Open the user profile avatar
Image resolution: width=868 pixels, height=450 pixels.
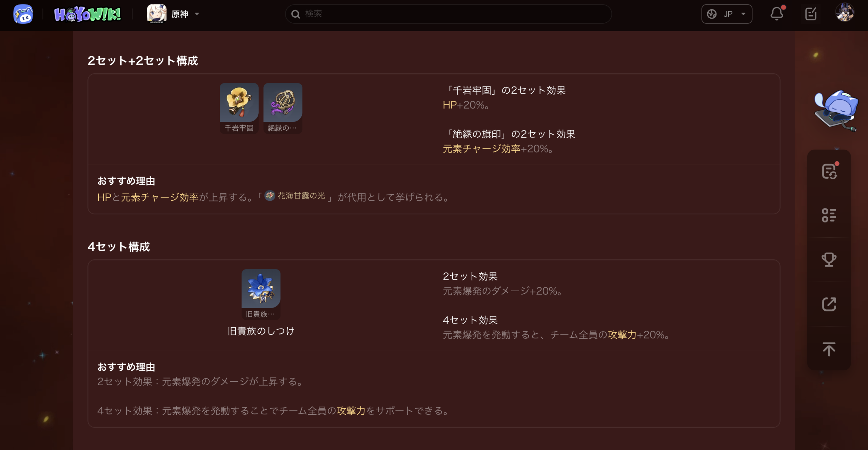click(x=845, y=13)
